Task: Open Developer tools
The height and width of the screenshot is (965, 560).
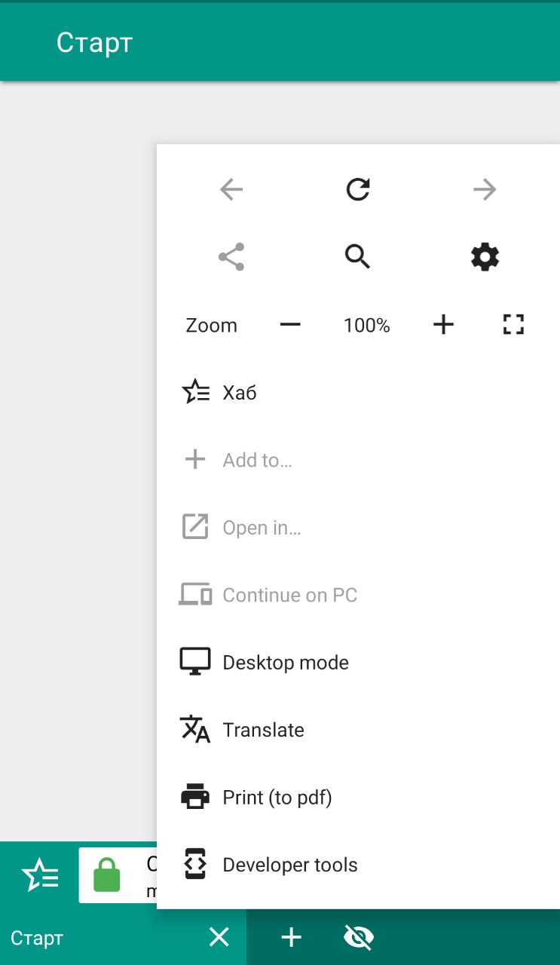Action: tap(358, 865)
